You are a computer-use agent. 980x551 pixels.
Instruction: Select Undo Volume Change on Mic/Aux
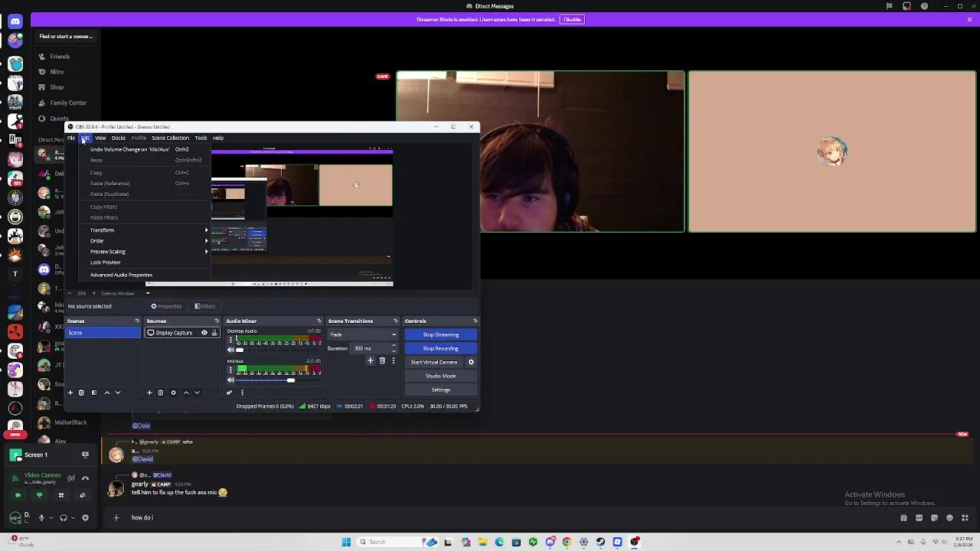[145, 149]
